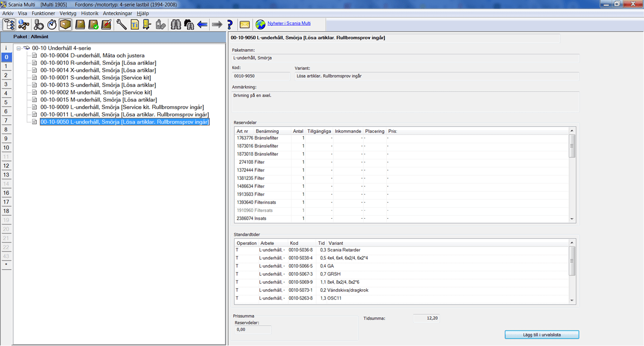Viewport: 644px width, 346px height.
Task: Open the book with green checkmark icon
Action: (x=94, y=24)
